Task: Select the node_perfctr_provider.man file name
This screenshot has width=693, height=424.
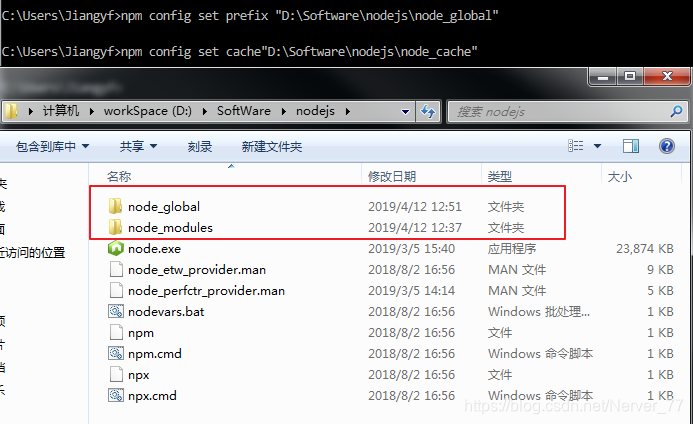Action: [206, 291]
